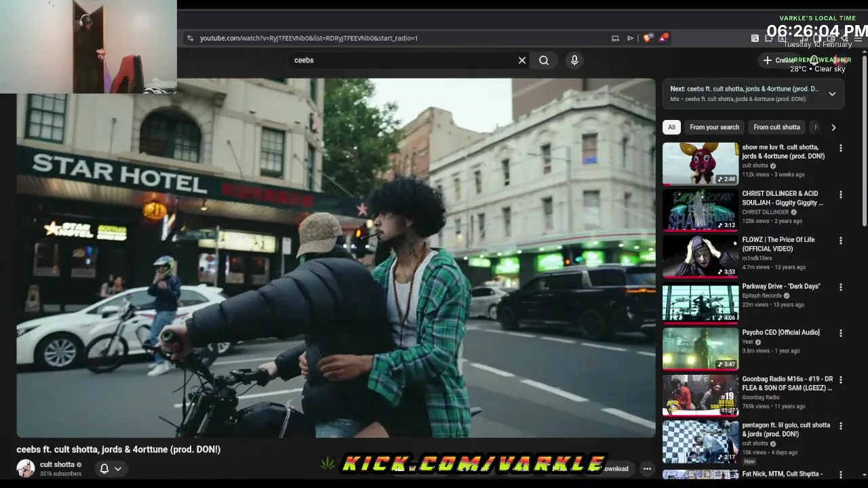Click 'show me luv ft. cult shotta' title
The width and height of the screenshot is (868, 488).
[783, 152]
